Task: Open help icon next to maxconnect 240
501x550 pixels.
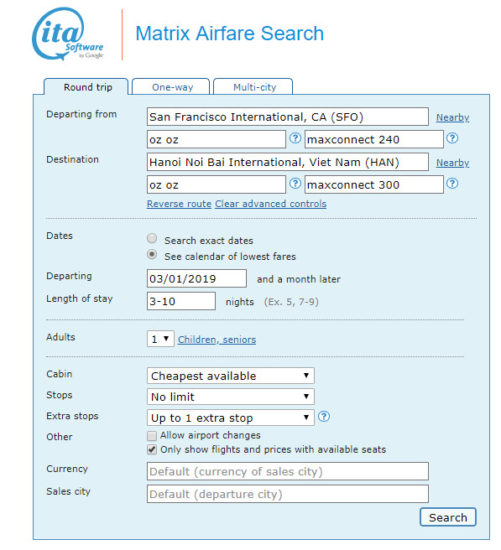Action: 452,138
